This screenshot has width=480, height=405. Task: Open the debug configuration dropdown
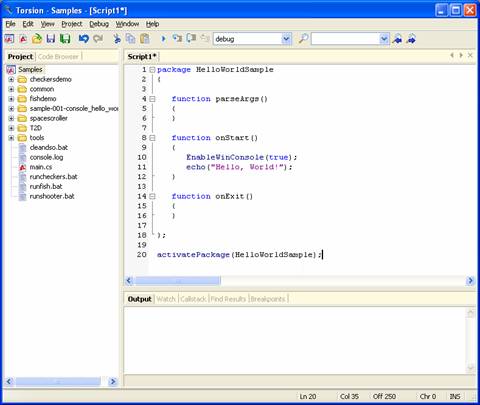[x=286, y=39]
